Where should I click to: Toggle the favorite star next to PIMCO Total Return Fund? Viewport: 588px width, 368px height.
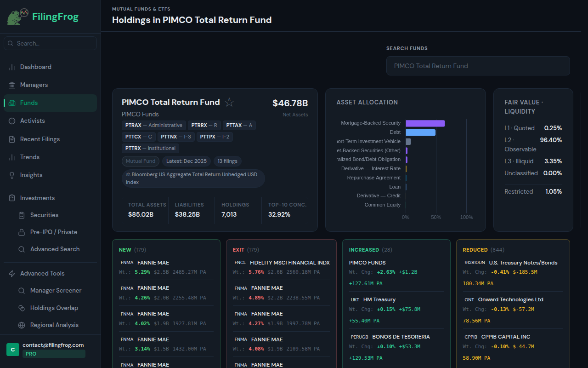pyautogui.click(x=229, y=102)
